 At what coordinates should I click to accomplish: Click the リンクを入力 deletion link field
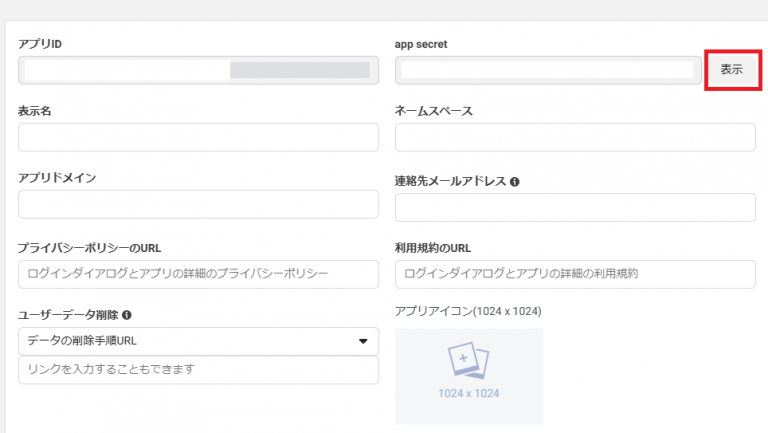[198, 370]
